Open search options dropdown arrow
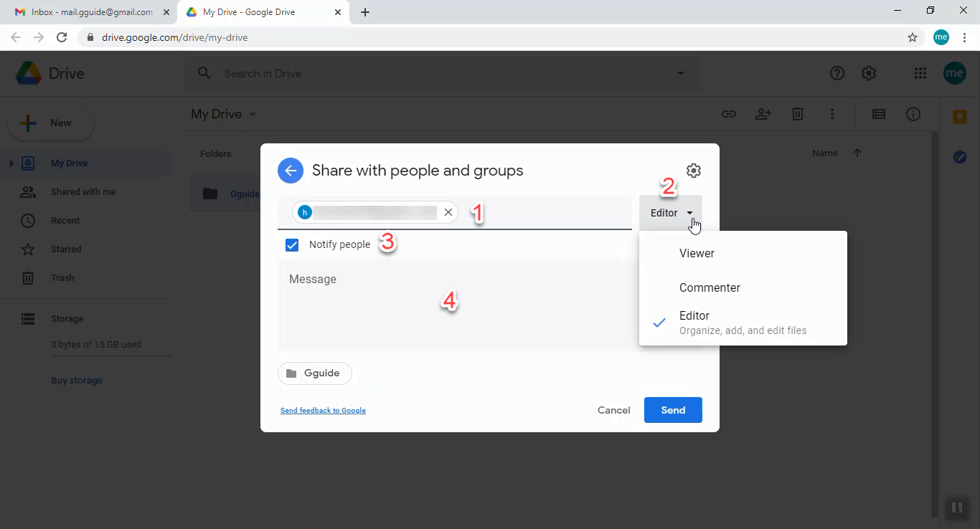980x529 pixels. pos(680,73)
